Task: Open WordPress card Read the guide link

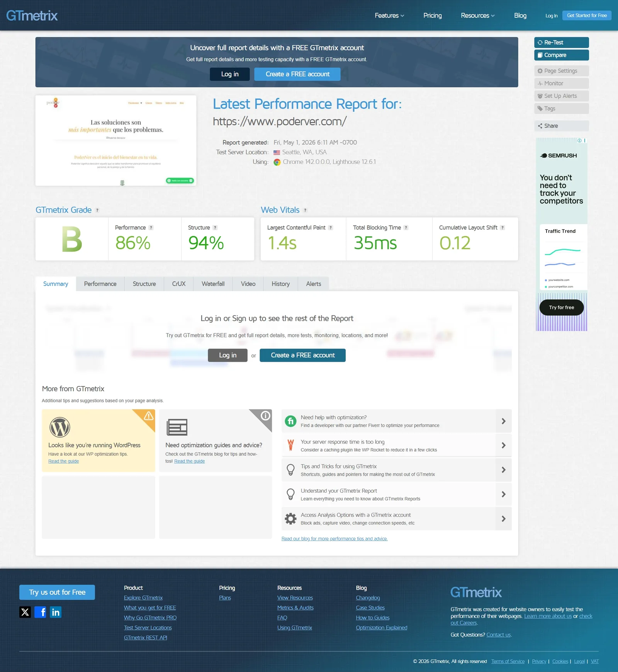Action: [63, 461]
